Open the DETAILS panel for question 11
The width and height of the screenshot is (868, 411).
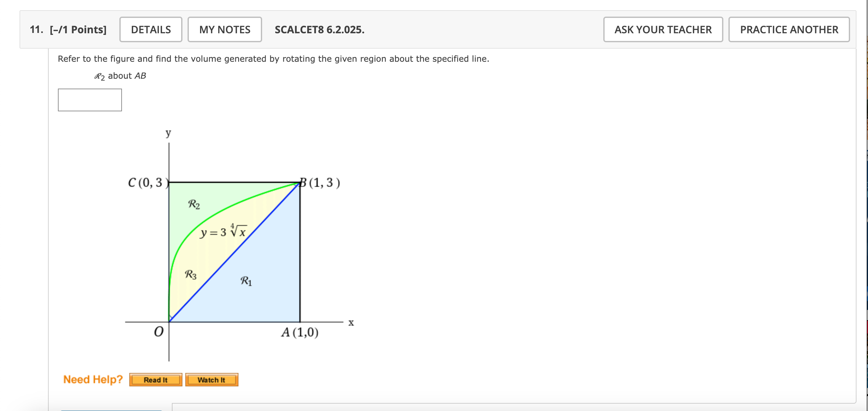point(150,30)
